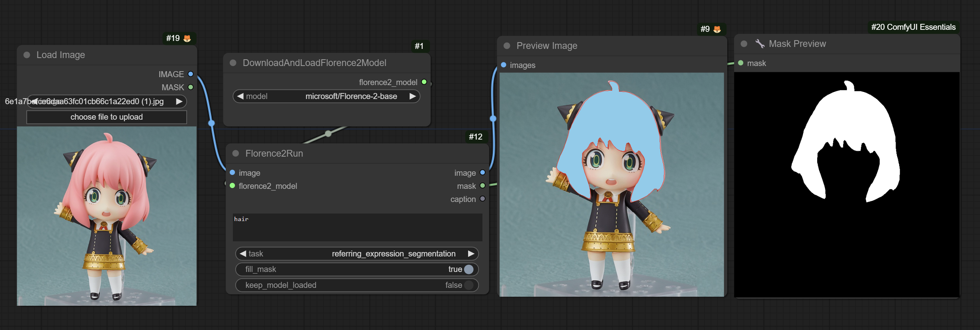Click Florence2Run image input socket

pos(232,173)
